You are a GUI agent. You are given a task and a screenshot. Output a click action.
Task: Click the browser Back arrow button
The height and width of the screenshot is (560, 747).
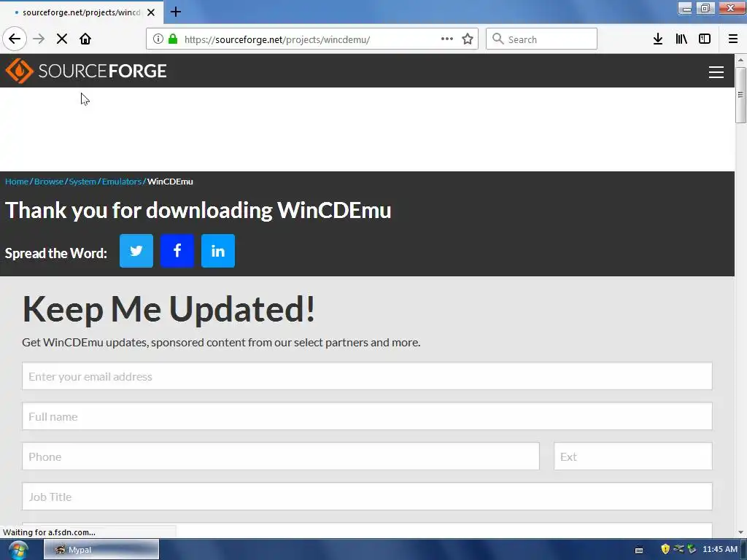(15, 39)
